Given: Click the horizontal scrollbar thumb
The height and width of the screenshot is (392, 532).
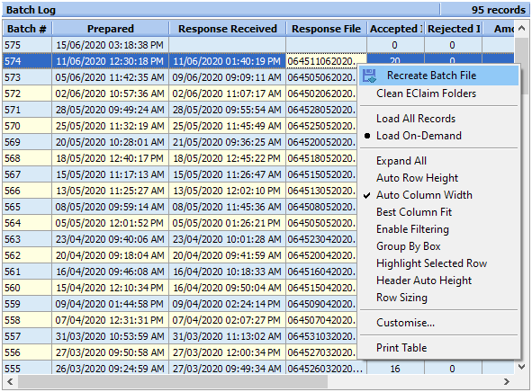Looking at the screenshot, I should click(173, 381).
